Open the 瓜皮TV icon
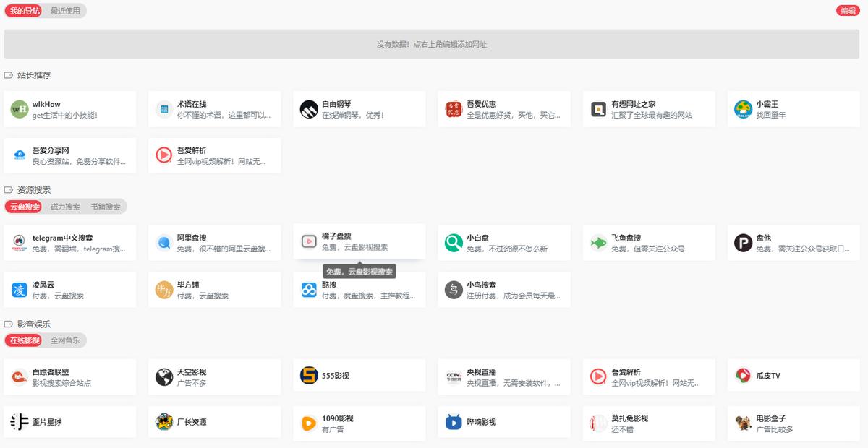This screenshot has height=448, width=868. (743, 376)
